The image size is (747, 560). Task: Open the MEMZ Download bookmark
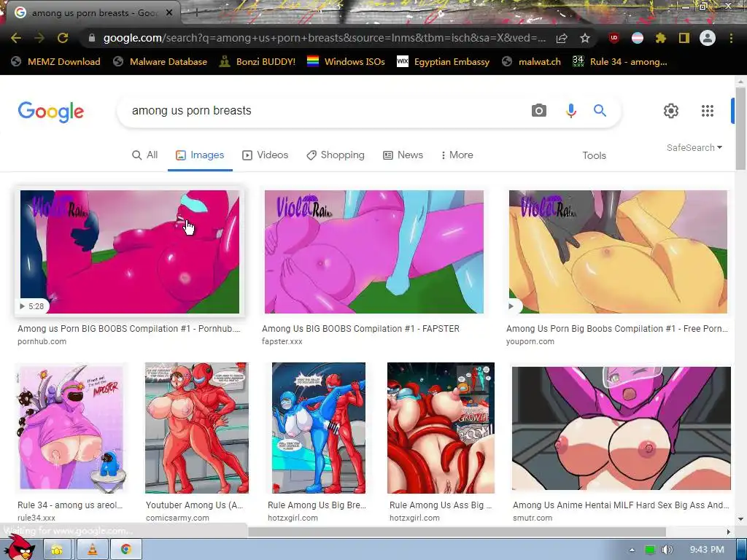pyautogui.click(x=55, y=61)
